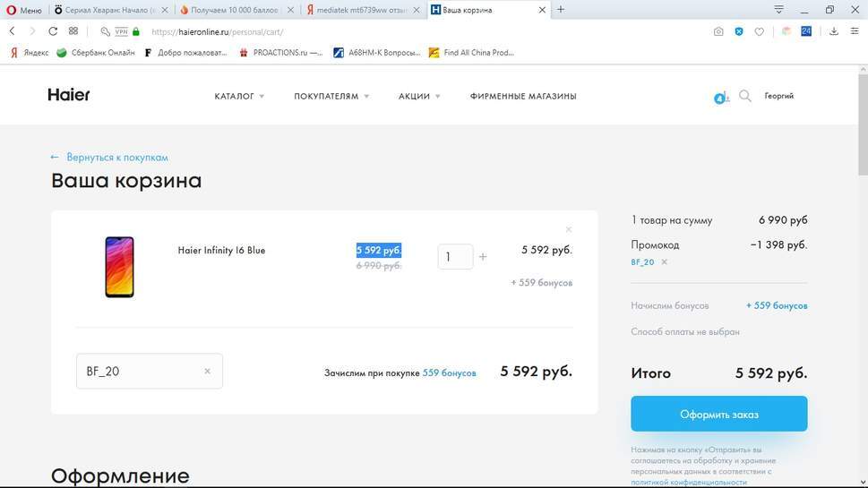Open the Haier Infinity I6 Blue thumbnail
The width and height of the screenshot is (868, 488).
pos(119,267)
